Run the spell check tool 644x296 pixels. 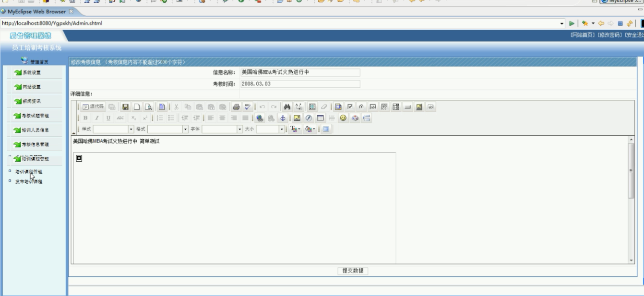coord(247,107)
